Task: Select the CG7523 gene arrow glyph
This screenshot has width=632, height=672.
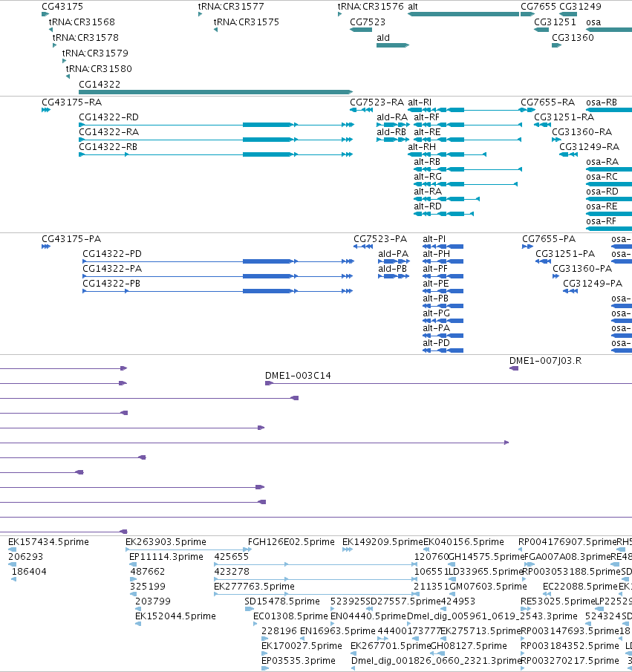Action: point(361,30)
